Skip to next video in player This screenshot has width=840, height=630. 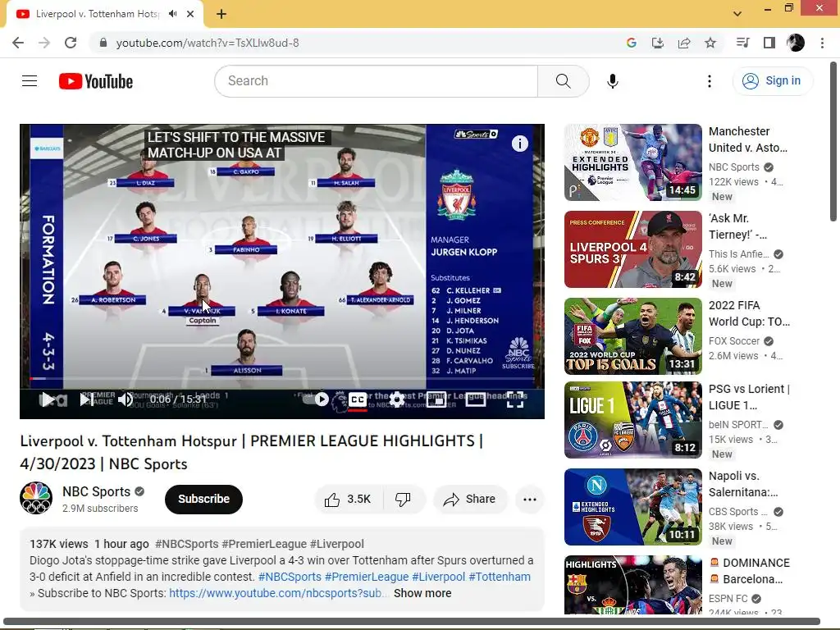pos(86,399)
